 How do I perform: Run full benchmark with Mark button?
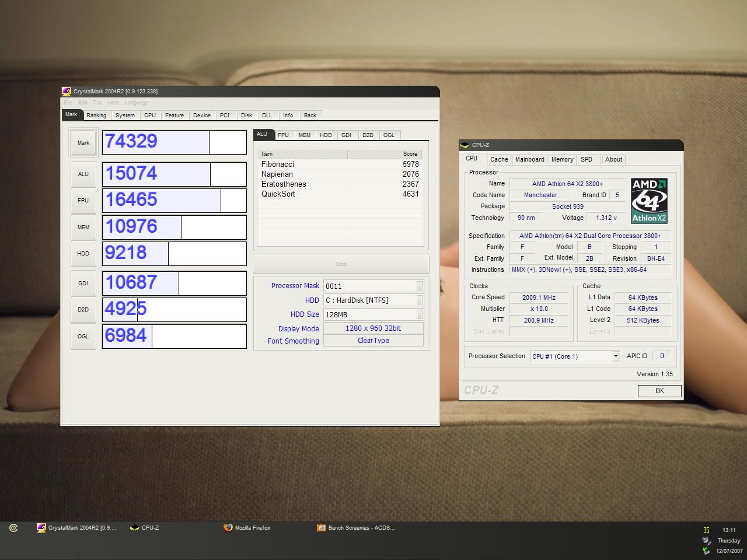coord(83,142)
